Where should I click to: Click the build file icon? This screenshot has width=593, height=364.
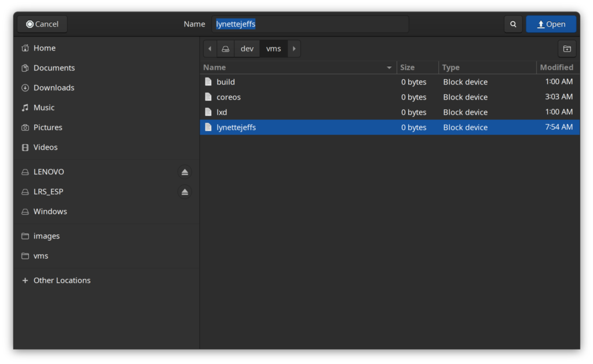point(208,82)
